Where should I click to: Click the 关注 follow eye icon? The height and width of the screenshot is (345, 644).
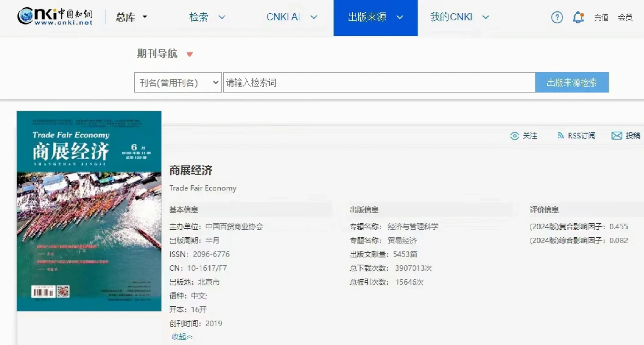pos(515,136)
